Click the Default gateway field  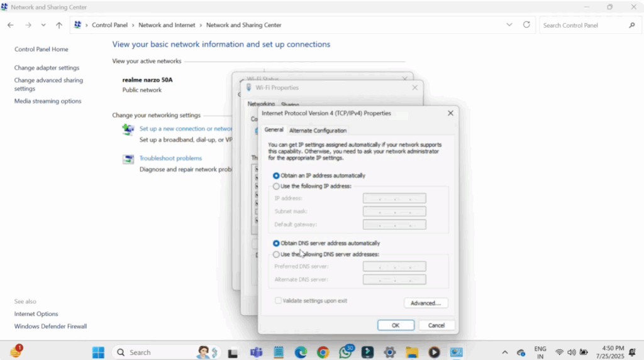pos(394,225)
